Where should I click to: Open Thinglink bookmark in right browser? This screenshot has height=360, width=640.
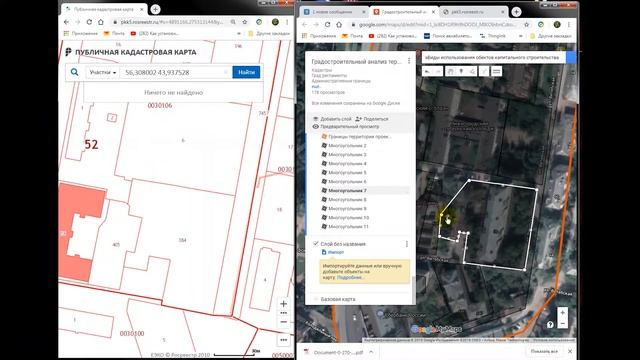pos(493,36)
